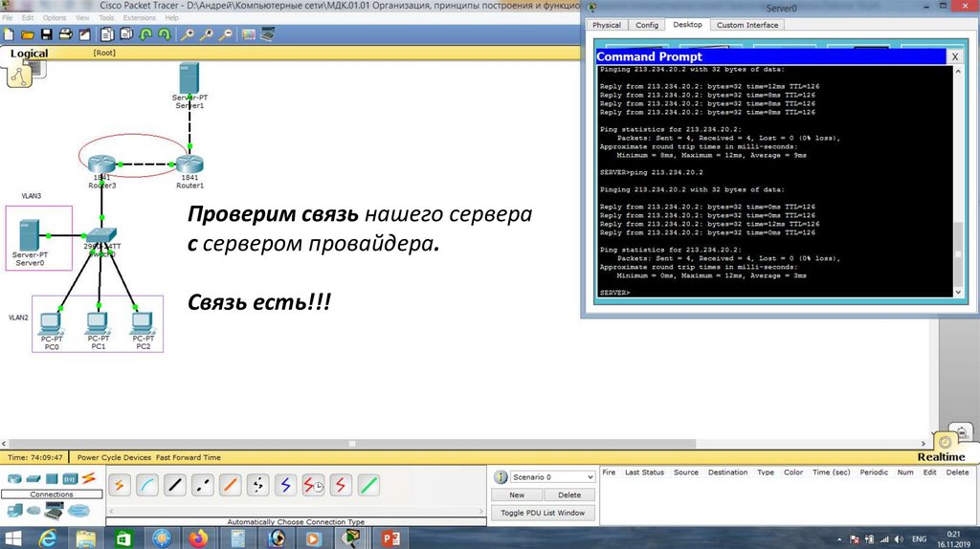Click the Server0 device in VLAN3
This screenshot has width=980, height=549.
click(30, 235)
